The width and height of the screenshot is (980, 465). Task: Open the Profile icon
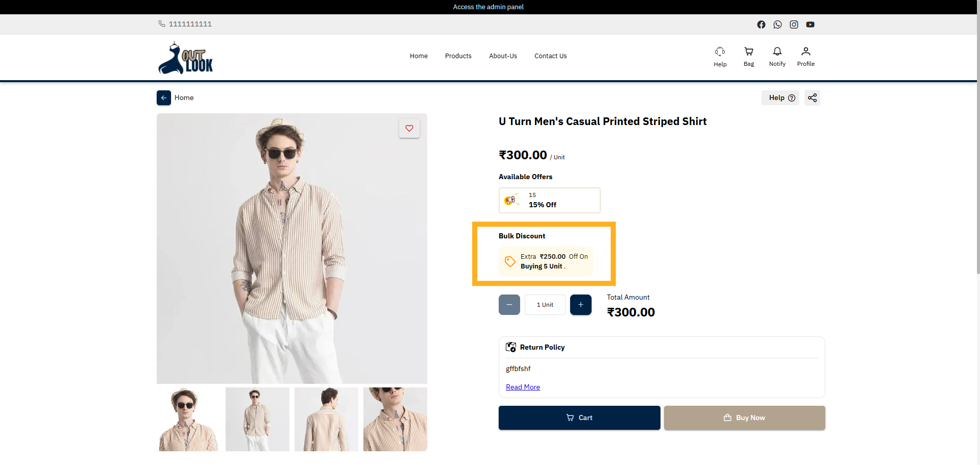pos(805,56)
